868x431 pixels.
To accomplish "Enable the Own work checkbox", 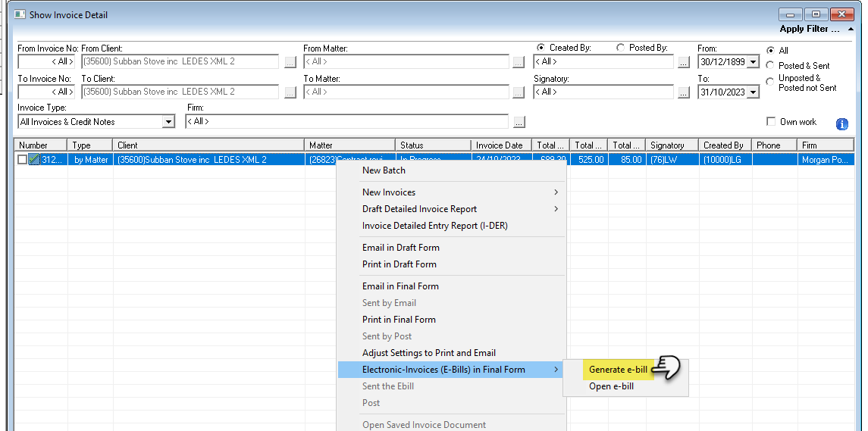I will tap(770, 122).
